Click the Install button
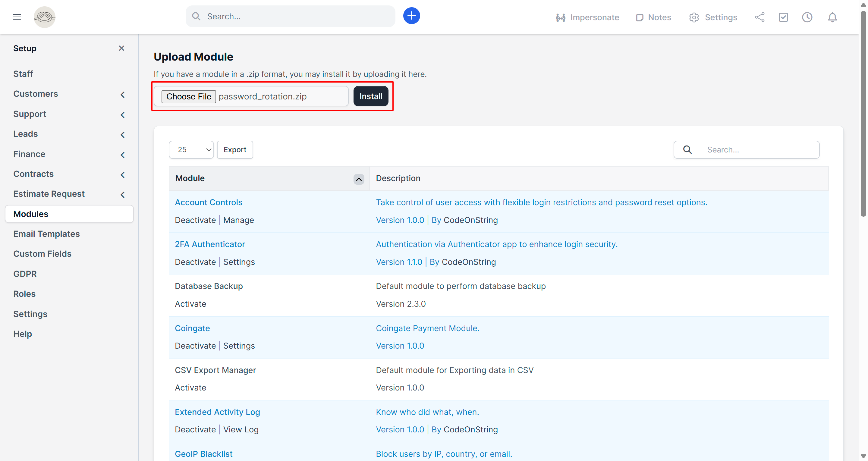Viewport: 868px width, 461px height. coord(371,96)
